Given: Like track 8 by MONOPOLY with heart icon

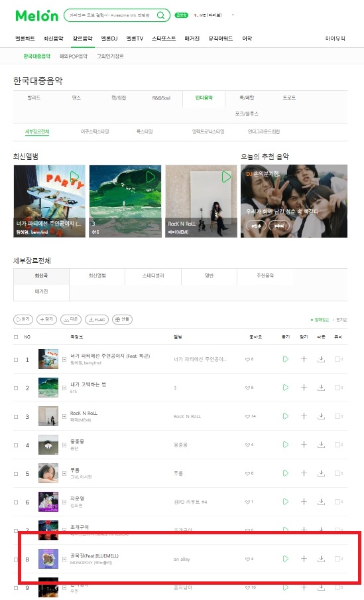Looking at the screenshot, I should [x=247, y=559].
